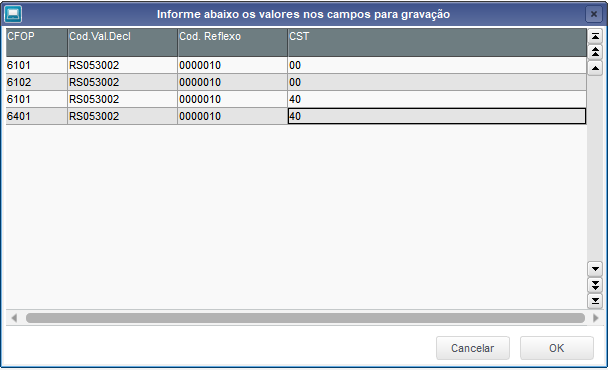Click the CST column header

pos(437,42)
